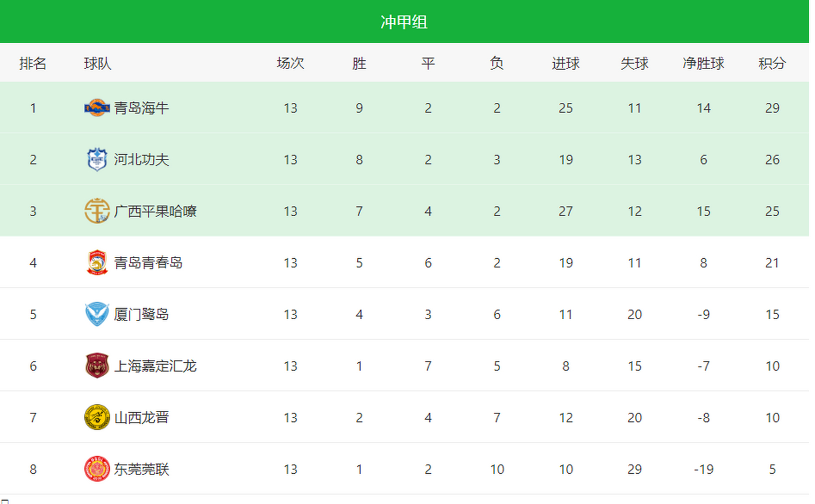Click the 排名 column header
This screenshot has width=815, height=504.
33,63
